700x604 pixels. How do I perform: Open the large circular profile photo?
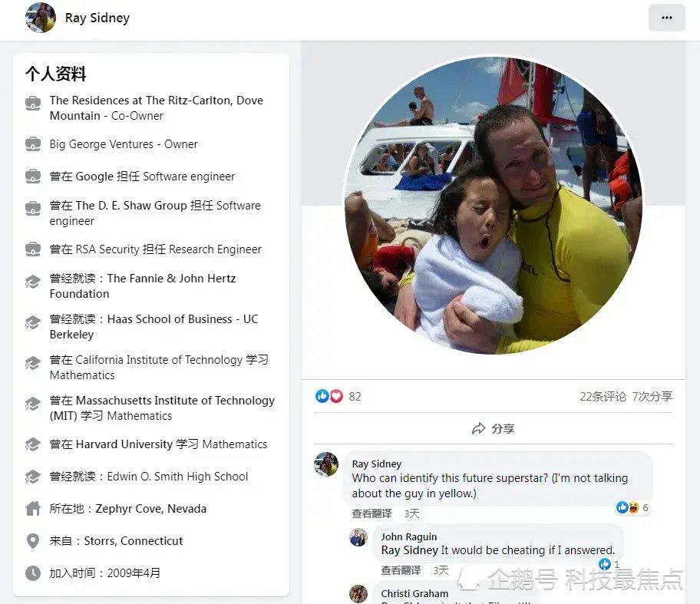[x=494, y=205]
